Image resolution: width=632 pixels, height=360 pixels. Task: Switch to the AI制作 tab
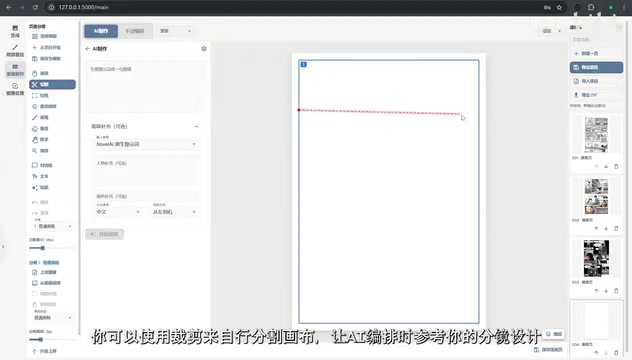[x=101, y=31]
